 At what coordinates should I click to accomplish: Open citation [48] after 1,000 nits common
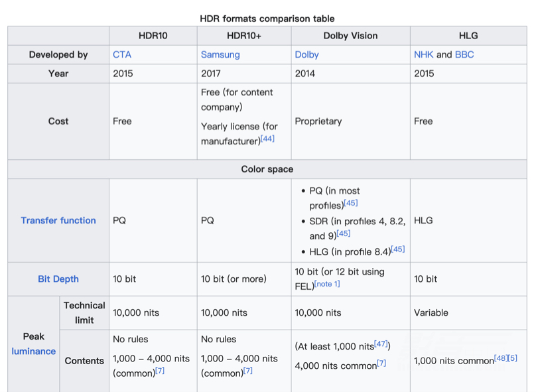click(501, 358)
